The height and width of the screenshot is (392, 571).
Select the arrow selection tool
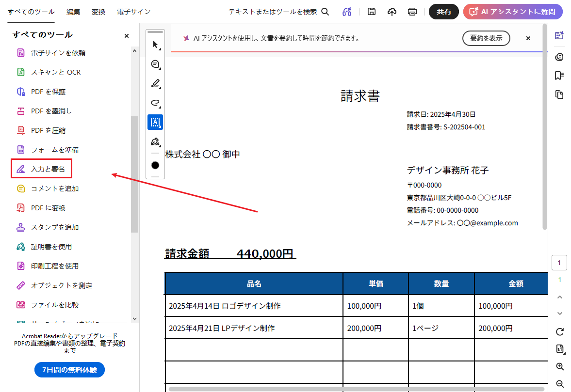[156, 45]
